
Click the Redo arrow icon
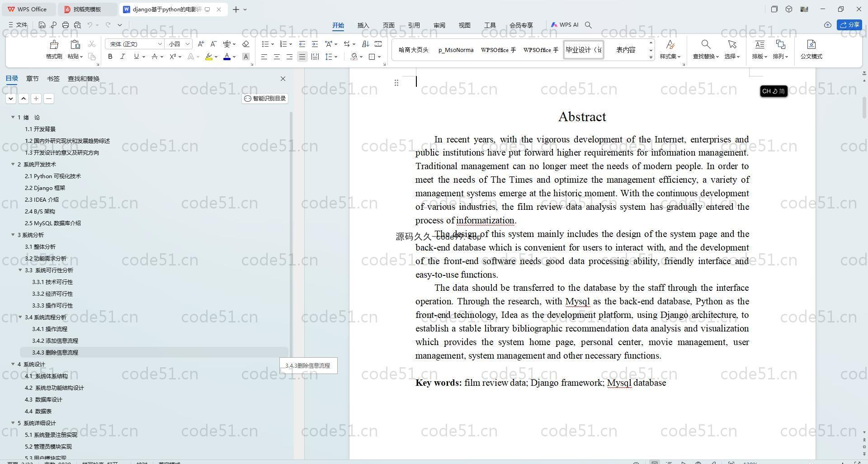coord(108,25)
